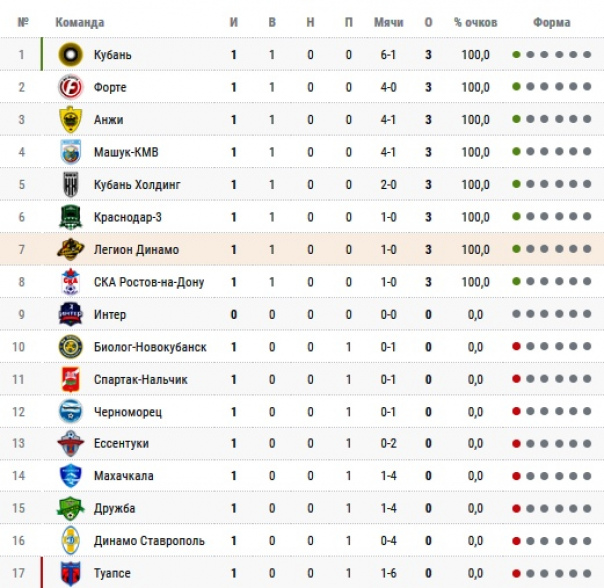
Task: Click the Форте club logo
Action: click(x=69, y=87)
